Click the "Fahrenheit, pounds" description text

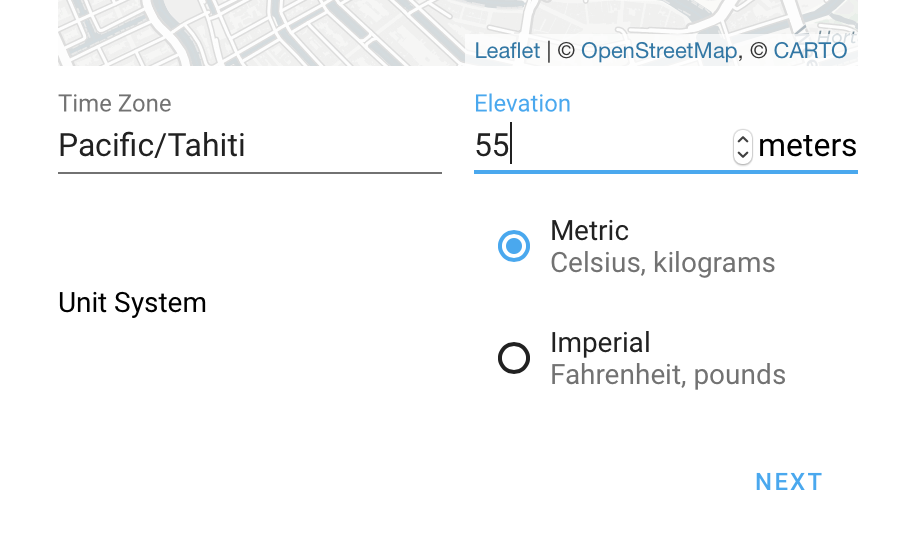(x=668, y=375)
